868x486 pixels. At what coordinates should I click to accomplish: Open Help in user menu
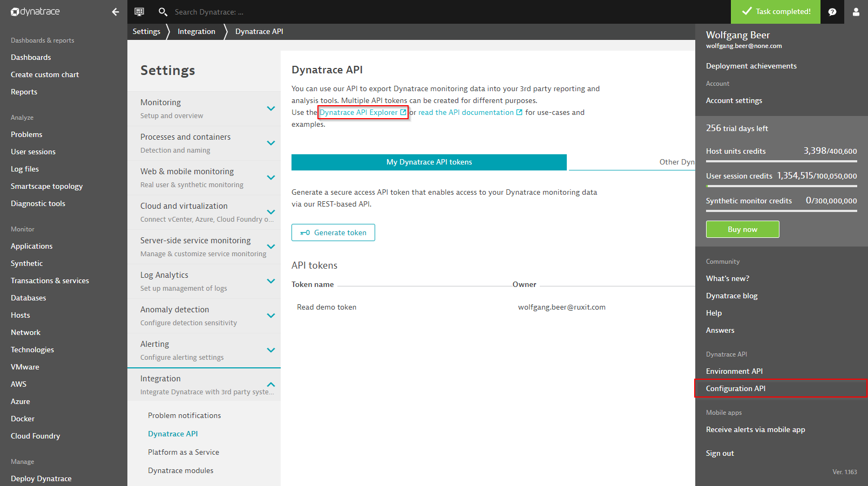714,313
